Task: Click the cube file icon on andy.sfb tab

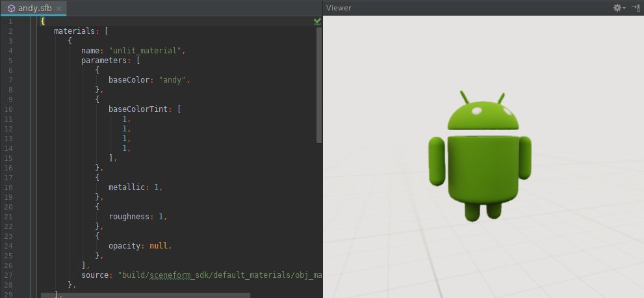Action: (x=11, y=8)
